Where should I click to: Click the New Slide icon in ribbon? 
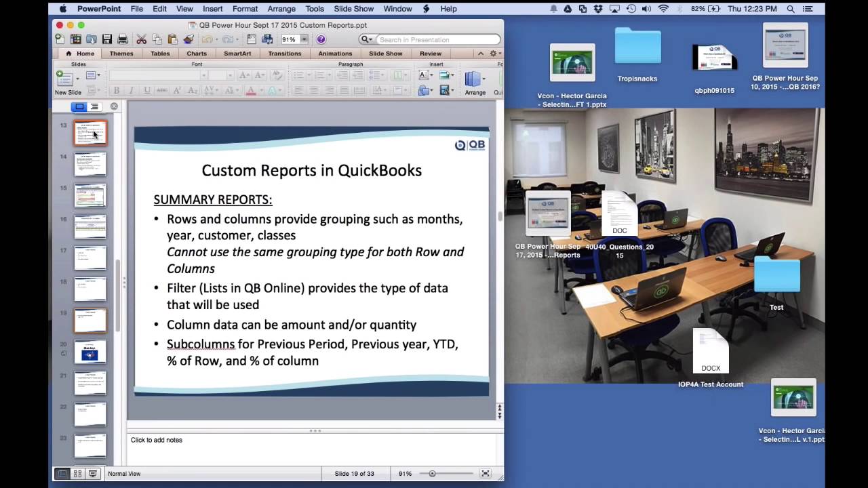(x=64, y=78)
